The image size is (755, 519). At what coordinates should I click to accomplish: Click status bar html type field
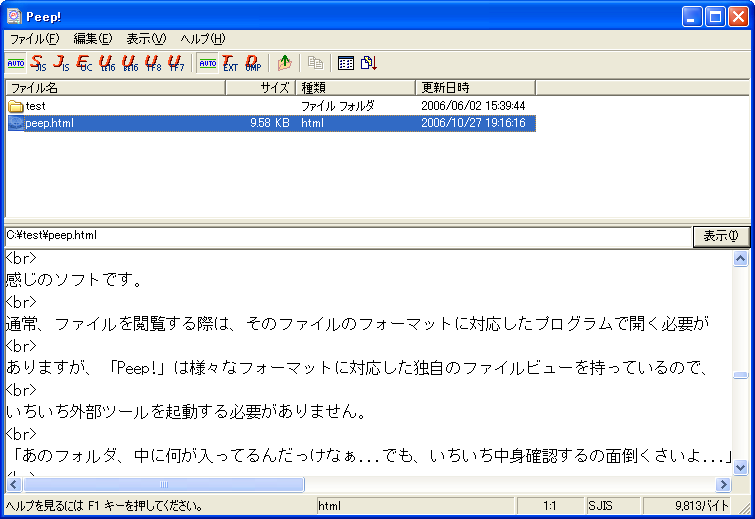pyautogui.click(x=416, y=506)
